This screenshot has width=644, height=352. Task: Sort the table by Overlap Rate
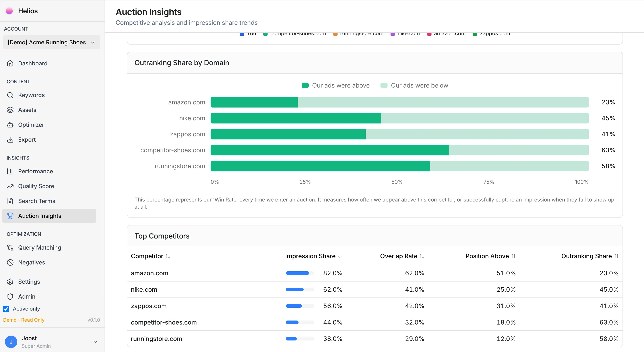pyautogui.click(x=402, y=256)
